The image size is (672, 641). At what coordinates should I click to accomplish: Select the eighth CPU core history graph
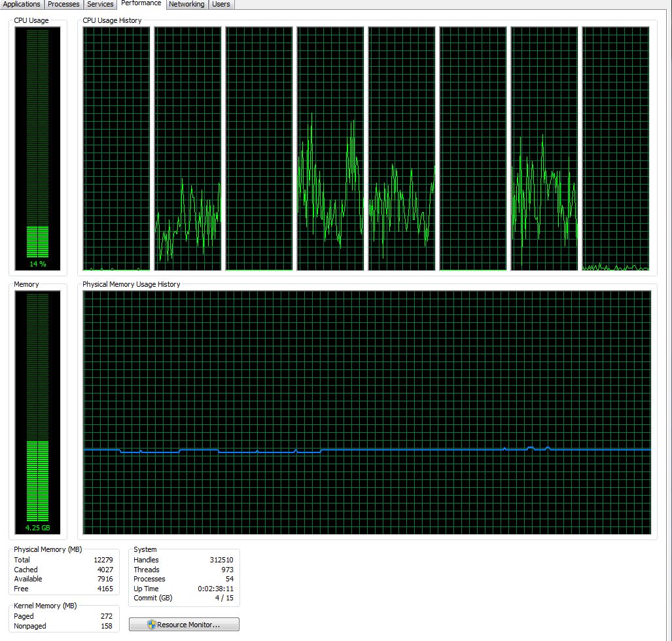[615, 149]
